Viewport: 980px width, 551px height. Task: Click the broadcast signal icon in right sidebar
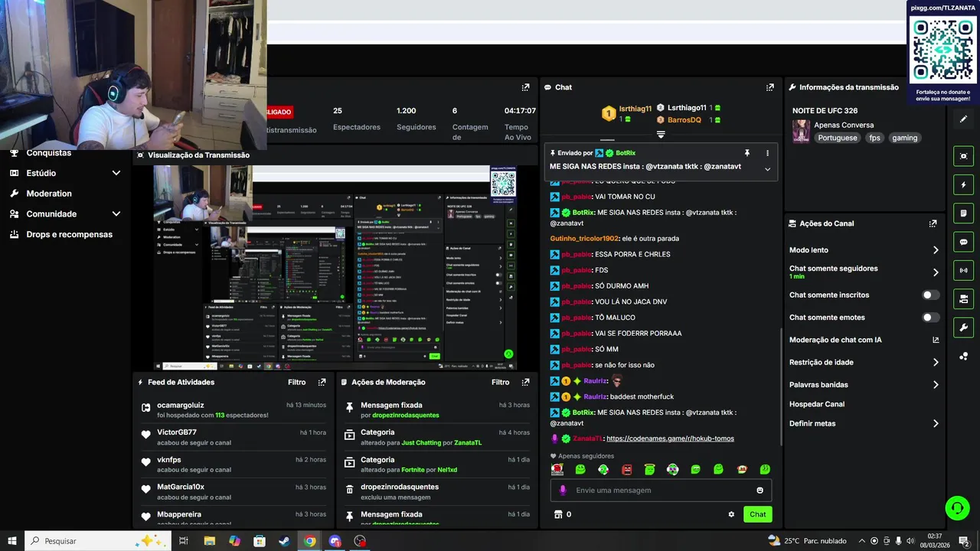963,270
